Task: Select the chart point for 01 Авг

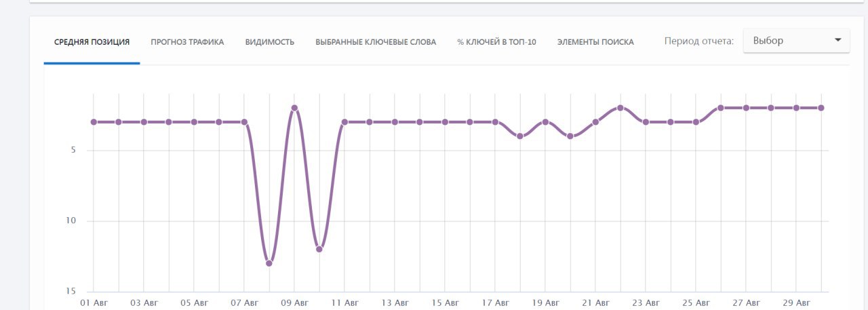Action: pos(93,122)
